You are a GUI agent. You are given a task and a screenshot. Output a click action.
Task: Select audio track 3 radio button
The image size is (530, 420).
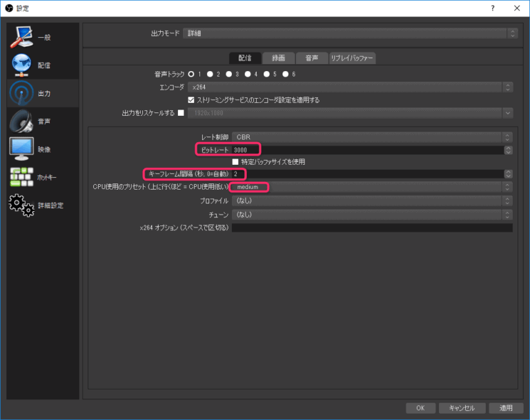pos(229,74)
